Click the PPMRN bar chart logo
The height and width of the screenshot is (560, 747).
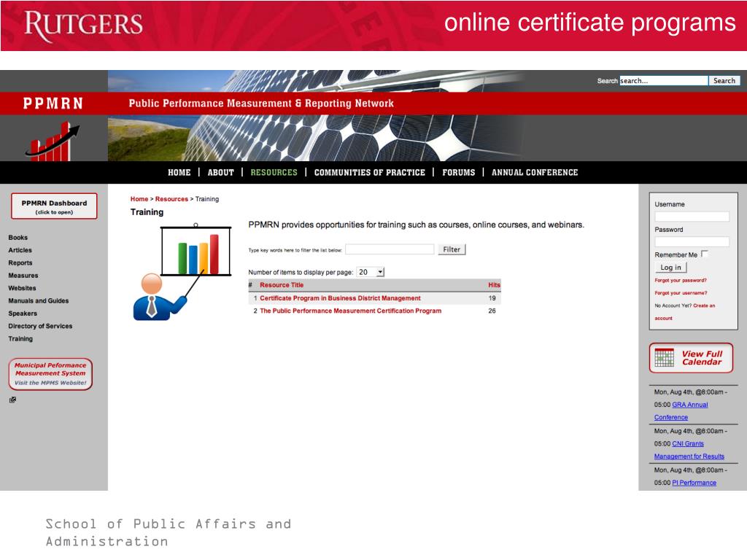(x=53, y=141)
